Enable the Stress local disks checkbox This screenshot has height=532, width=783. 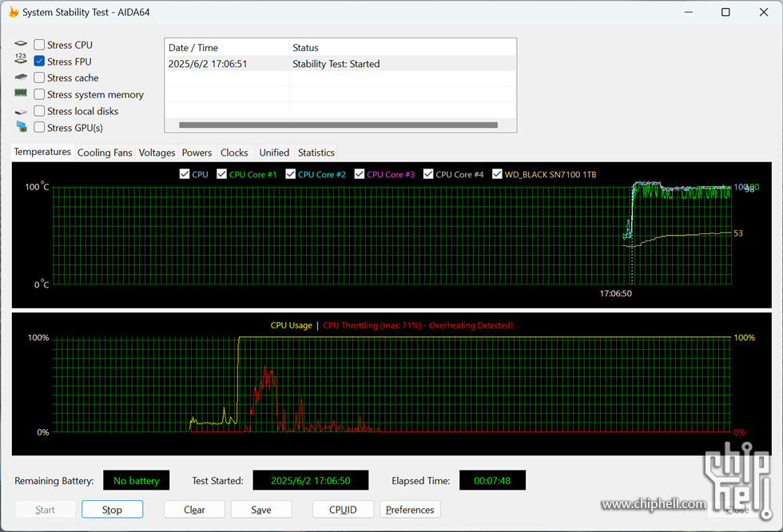39,111
